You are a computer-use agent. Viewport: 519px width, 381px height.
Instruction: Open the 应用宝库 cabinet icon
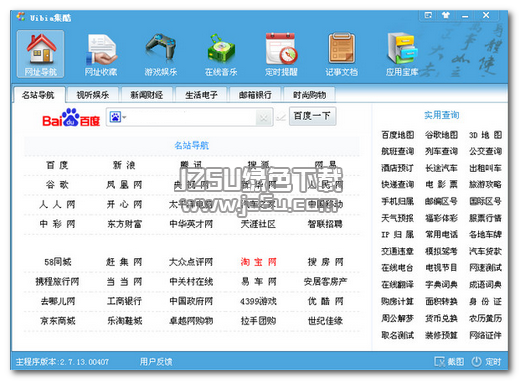click(402, 54)
